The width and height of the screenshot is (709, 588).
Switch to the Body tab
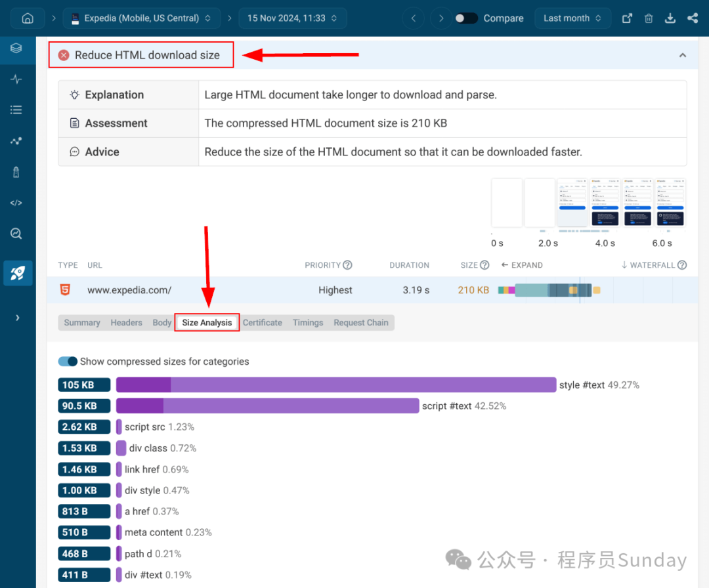coord(162,323)
